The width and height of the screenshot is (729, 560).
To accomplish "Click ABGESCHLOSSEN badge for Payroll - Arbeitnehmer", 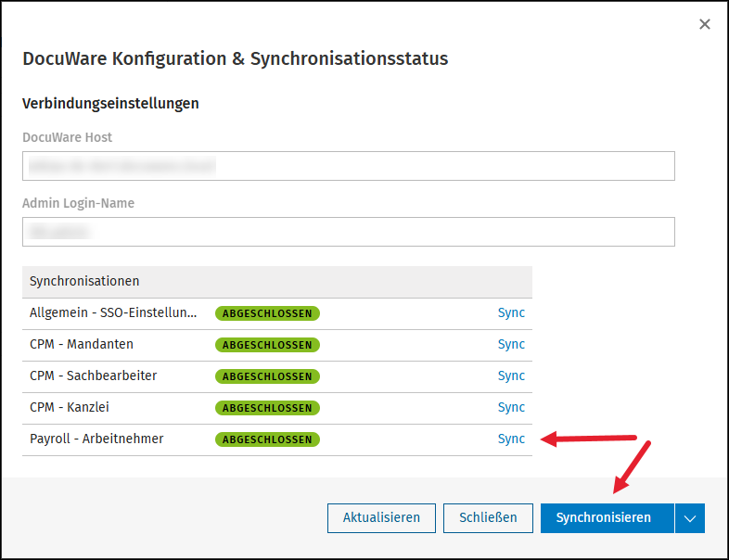I will (267, 439).
